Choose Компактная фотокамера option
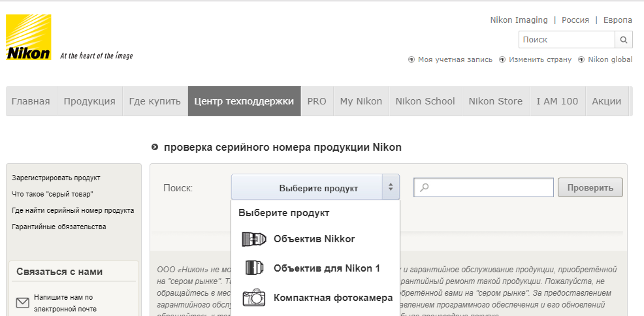This screenshot has height=316, width=644. pos(315,298)
